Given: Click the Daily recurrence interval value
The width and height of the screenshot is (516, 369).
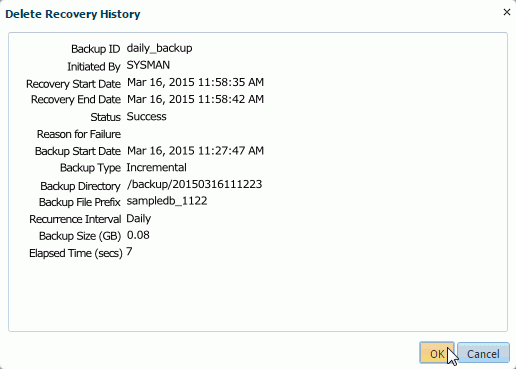Looking at the screenshot, I should click(139, 219).
